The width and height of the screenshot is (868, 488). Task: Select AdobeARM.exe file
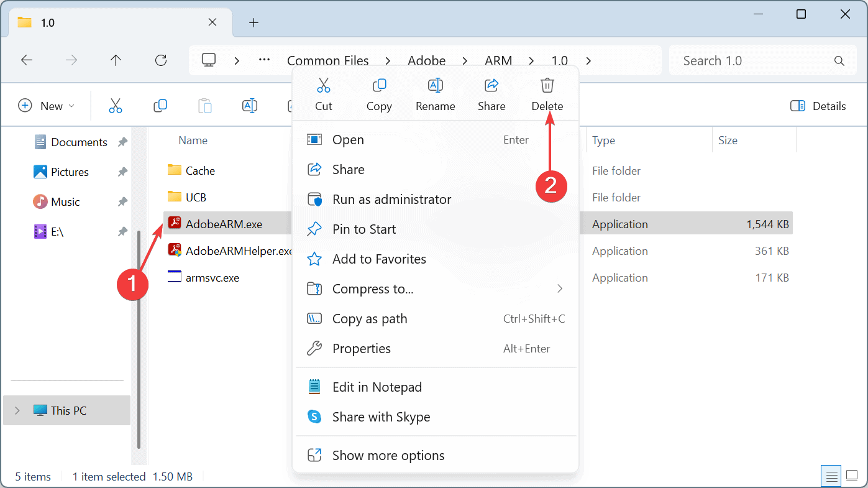tap(224, 224)
